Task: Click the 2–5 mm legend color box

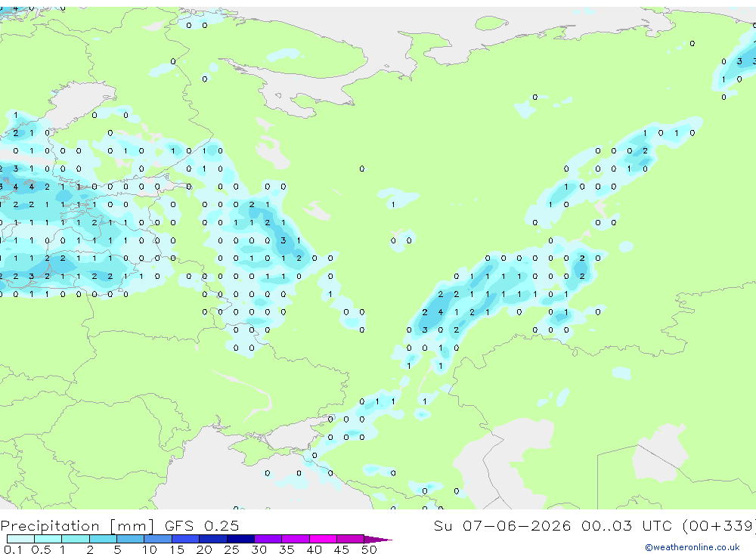Action: [103, 539]
